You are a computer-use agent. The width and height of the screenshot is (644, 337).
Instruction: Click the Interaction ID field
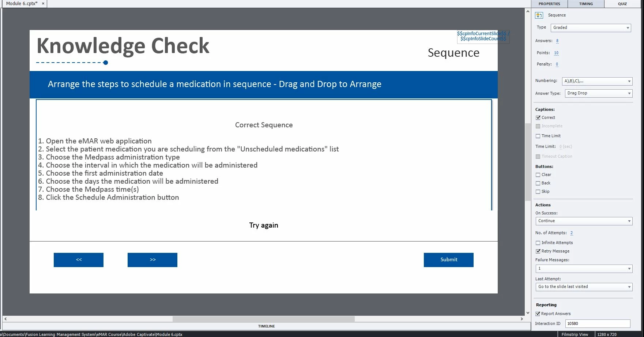(598, 324)
